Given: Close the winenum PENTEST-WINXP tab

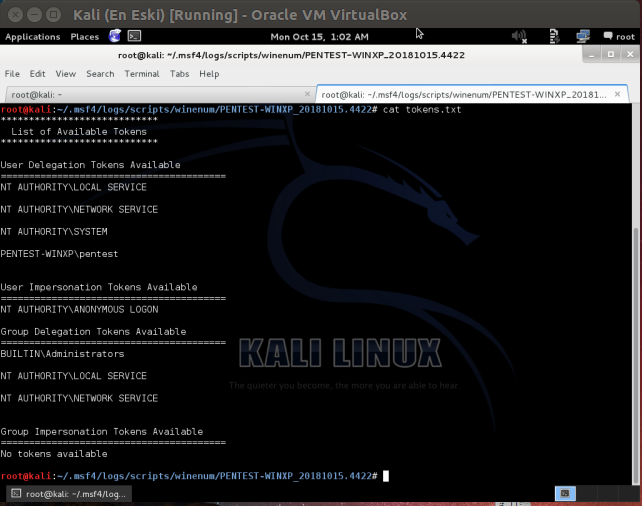Looking at the screenshot, I should tap(617, 94).
